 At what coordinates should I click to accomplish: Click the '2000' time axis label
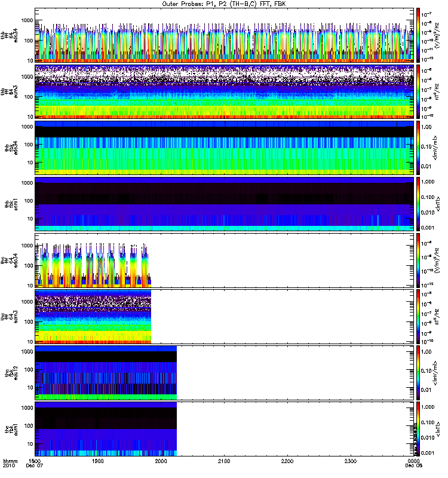[161, 461]
